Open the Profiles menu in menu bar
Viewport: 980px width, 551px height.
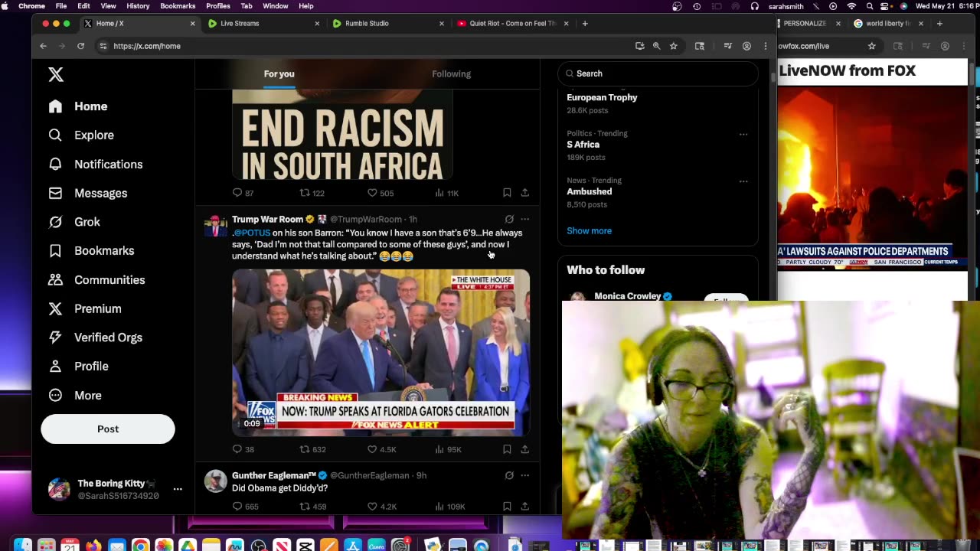click(218, 6)
